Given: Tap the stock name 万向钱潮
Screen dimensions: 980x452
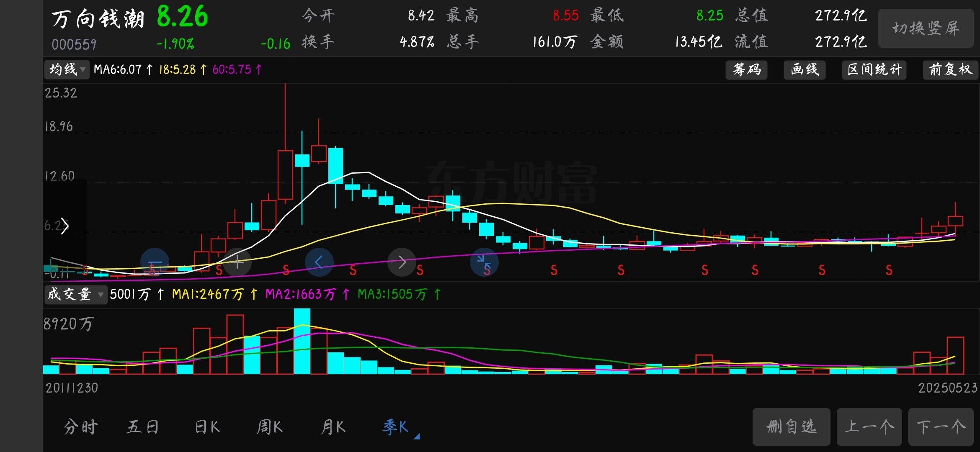Looking at the screenshot, I should (98, 19).
